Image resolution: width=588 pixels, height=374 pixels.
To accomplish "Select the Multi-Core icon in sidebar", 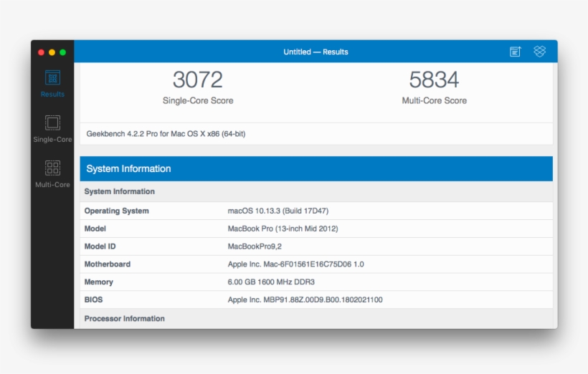I will tap(52, 168).
